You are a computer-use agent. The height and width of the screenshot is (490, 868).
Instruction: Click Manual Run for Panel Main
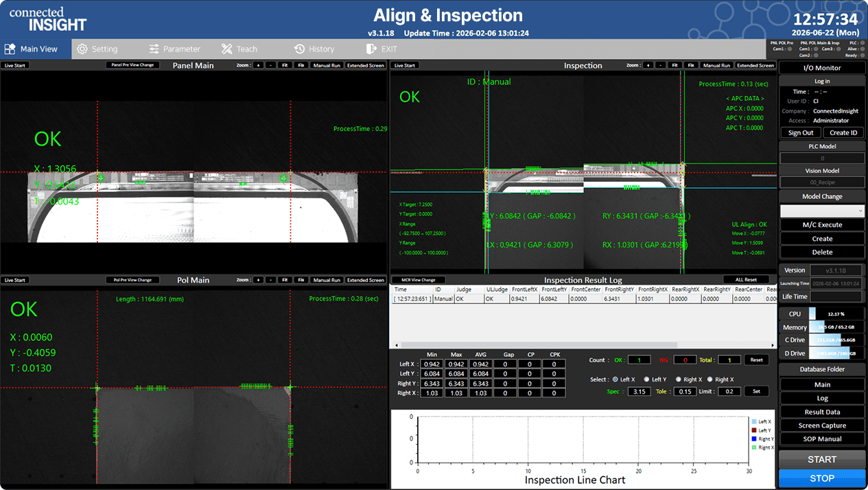click(x=327, y=65)
